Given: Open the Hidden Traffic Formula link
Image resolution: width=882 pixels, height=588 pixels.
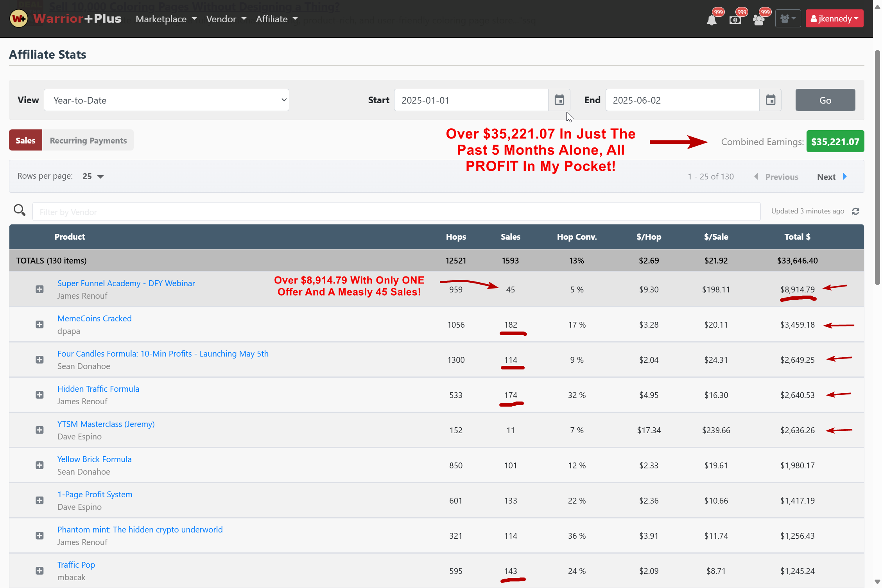Looking at the screenshot, I should coord(98,389).
